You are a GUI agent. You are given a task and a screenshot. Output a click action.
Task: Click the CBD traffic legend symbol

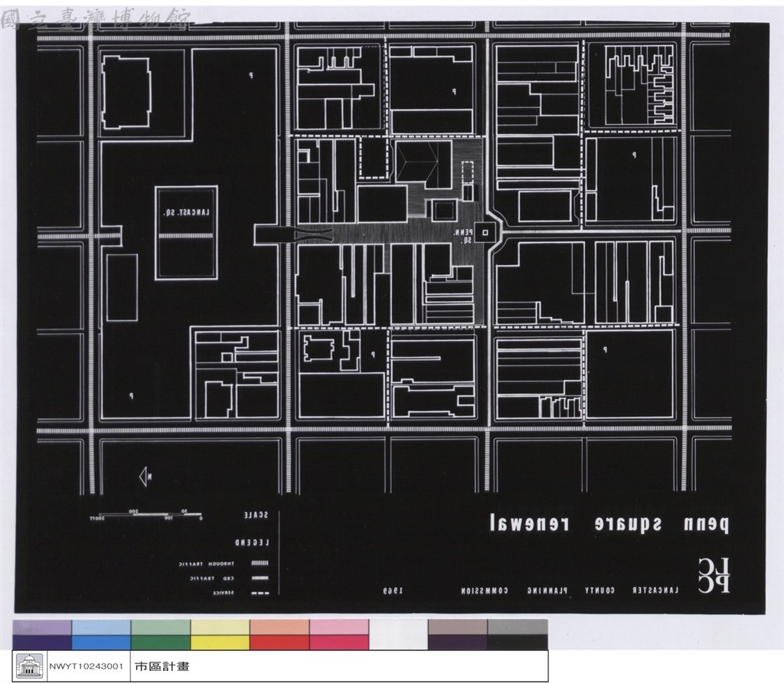pos(260,578)
